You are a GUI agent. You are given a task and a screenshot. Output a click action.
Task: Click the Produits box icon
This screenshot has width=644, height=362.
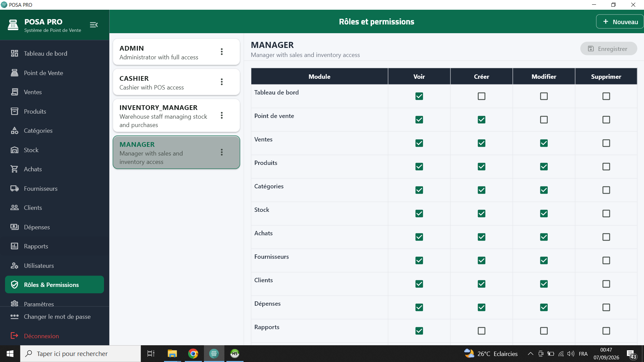point(14,111)
